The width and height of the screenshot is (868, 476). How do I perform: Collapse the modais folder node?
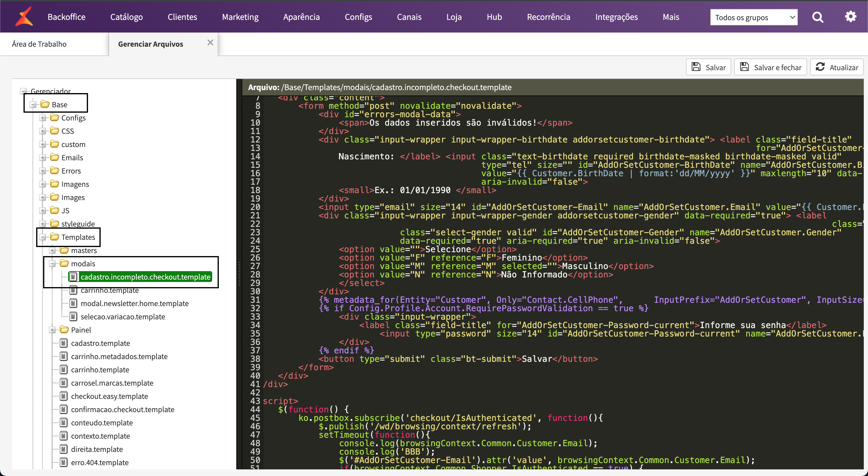pos(52,264)
